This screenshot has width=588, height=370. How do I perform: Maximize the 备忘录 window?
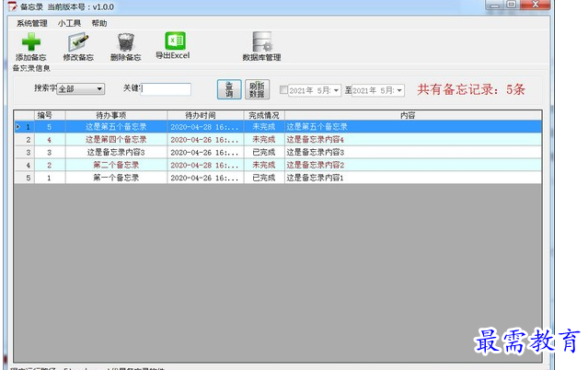tap(512, 5)
